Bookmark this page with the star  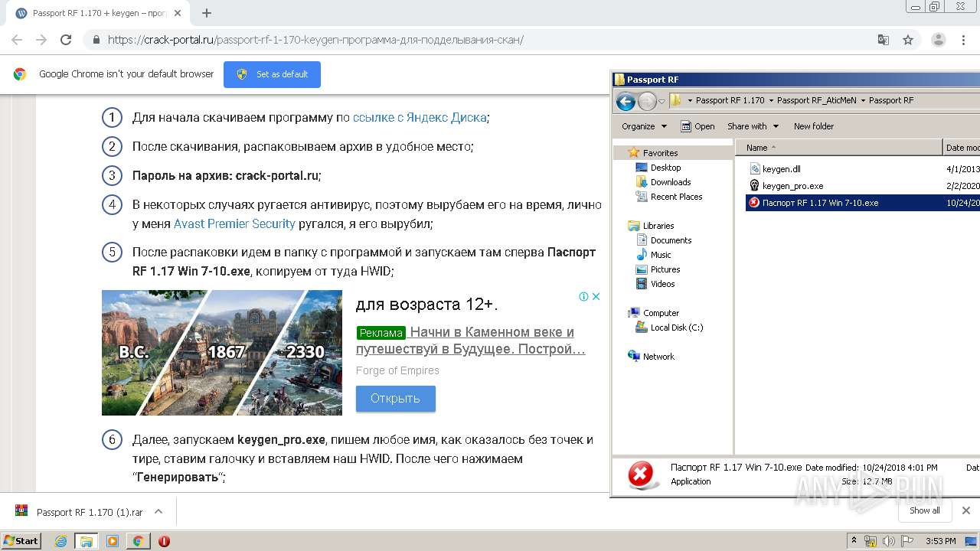908,40
